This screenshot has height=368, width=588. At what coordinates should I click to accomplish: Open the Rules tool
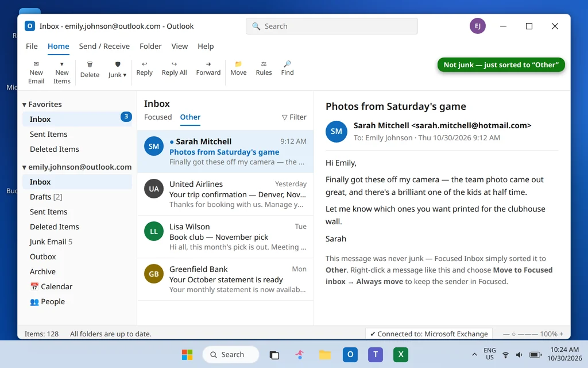pos(264,69)
